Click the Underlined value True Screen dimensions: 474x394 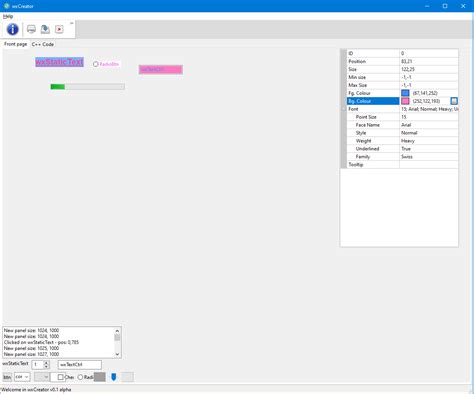(406, 149)
